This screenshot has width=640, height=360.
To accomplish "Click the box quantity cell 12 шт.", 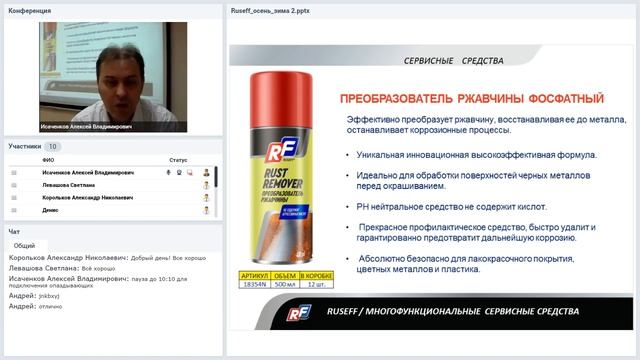I will (316, 284).
